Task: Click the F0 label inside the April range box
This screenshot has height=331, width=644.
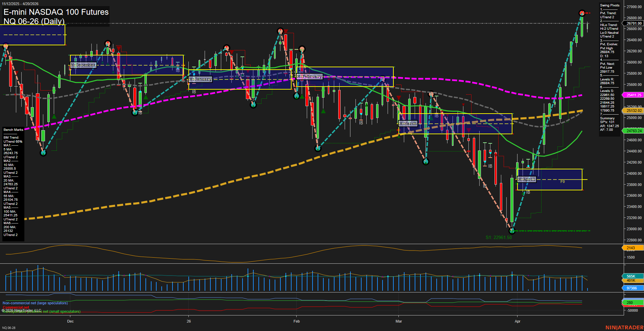Action: pos(562,182)
